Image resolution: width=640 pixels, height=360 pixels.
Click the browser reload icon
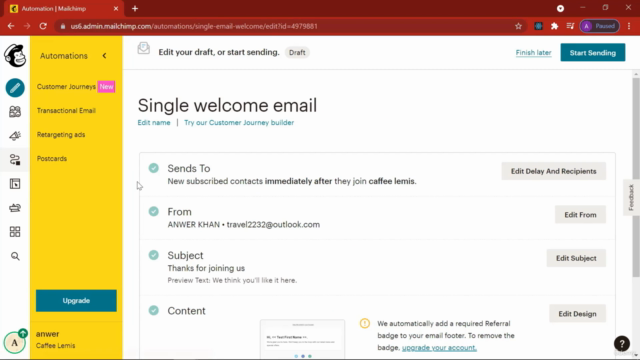point(43,26)
